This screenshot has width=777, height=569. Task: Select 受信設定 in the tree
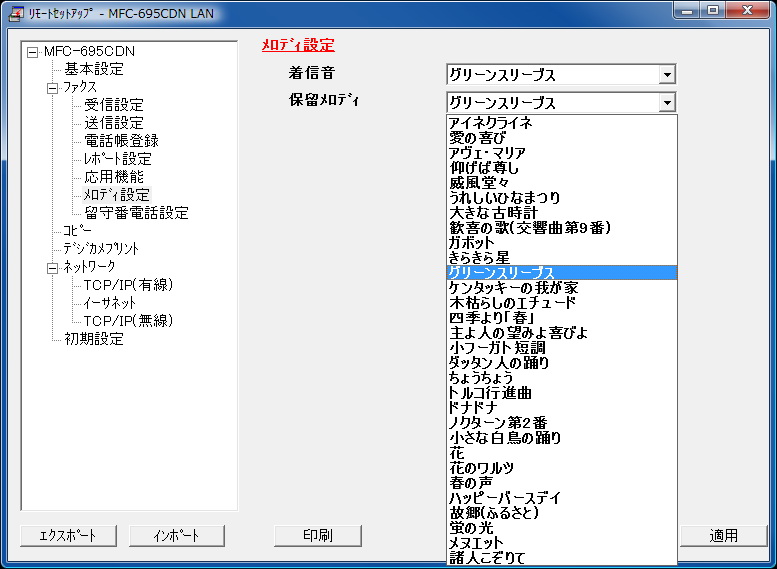point(113,105)
